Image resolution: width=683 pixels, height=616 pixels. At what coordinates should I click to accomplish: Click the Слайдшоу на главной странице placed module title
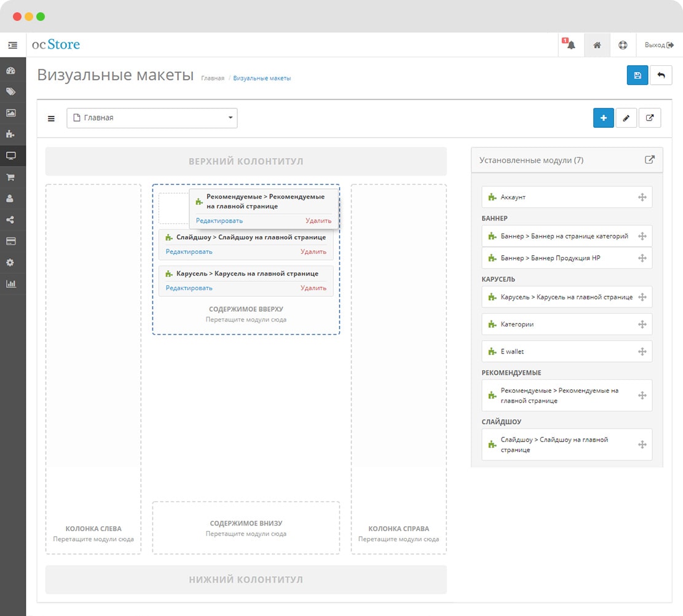pyautogui.click(x=251, y=237)
